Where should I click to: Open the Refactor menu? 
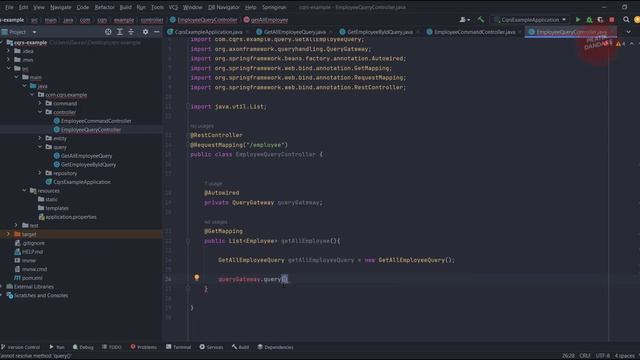[x=104, y=7]
